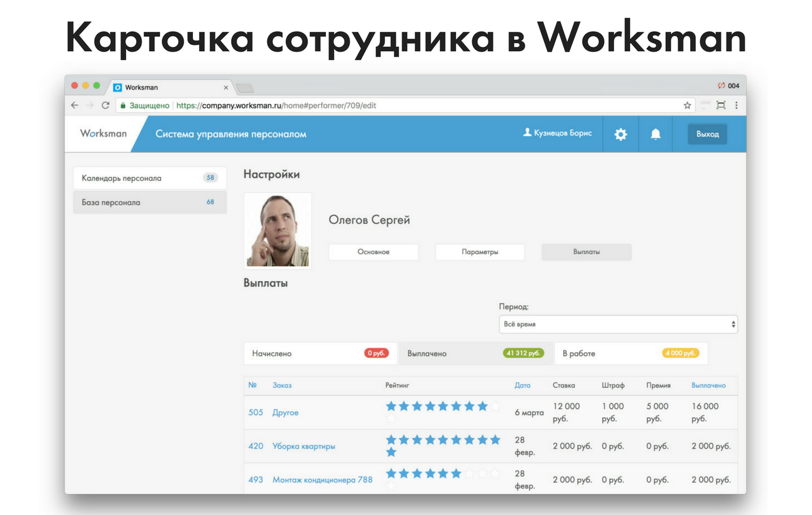Open the Chrome three-dot menu
Image resolution: width=812 pixels, height=515 pixels.
(736, 105)
